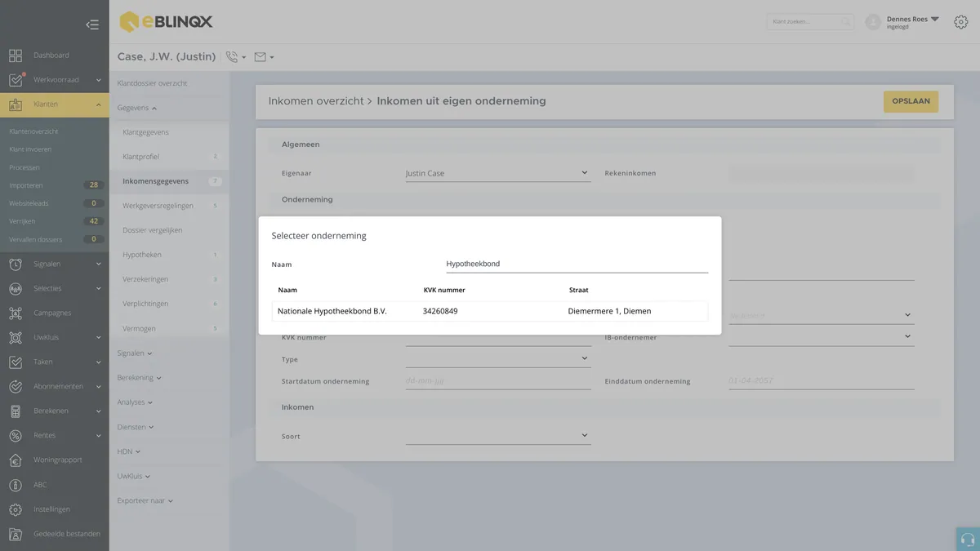Click the Klanten sidebar icon

click(16, 104)
